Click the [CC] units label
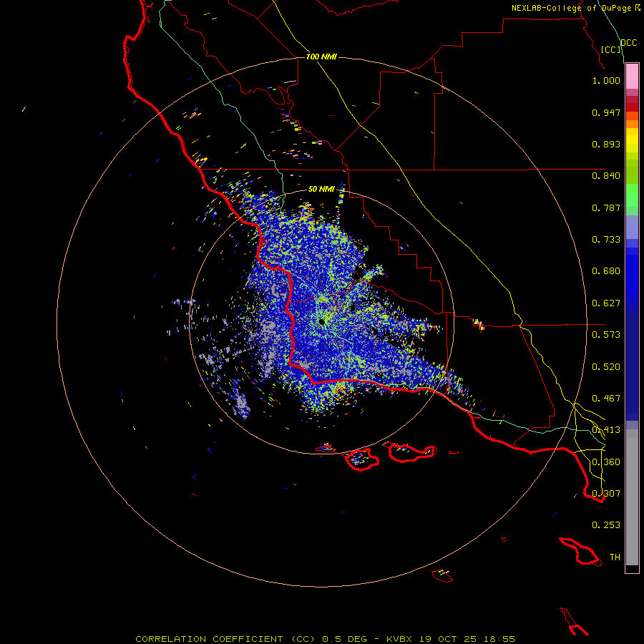The image size is (644, 644). click(611, 49)
